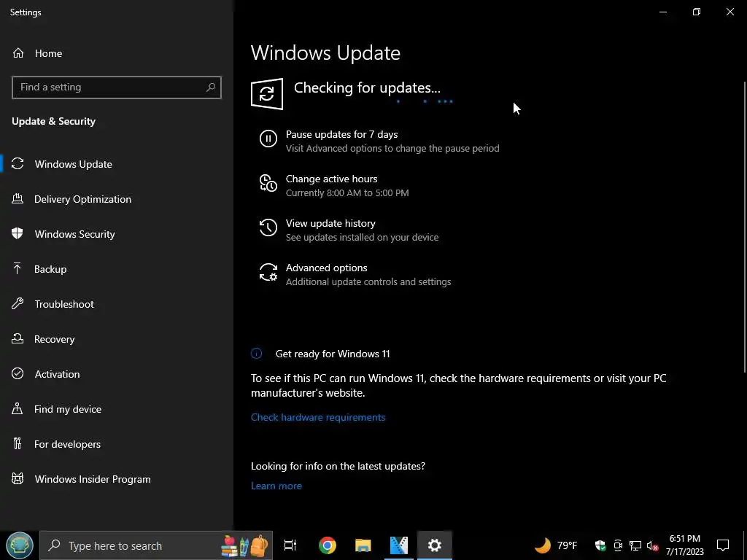Click 'Get ready for Windows 11' heading
Image resolution: width=747 pixels, height=560 pixels.
[333, 354]
